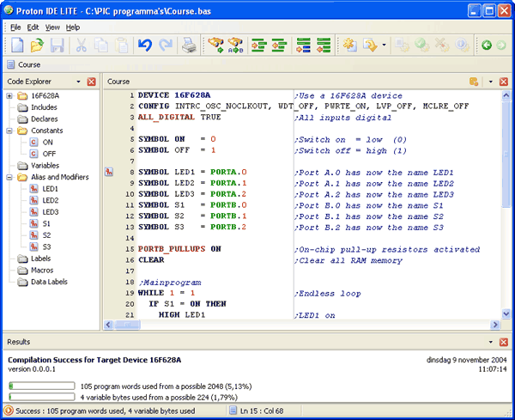This screenshot has width=515, height=420.
Task: Close the Course editor pane
Action: (x=504, y=82)
